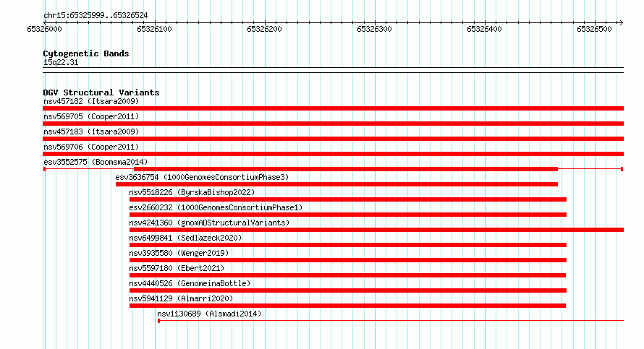Click the arrowhead at the ruler's right end
The height and width of the screenshot is (349, 644).
pos(621,22)
